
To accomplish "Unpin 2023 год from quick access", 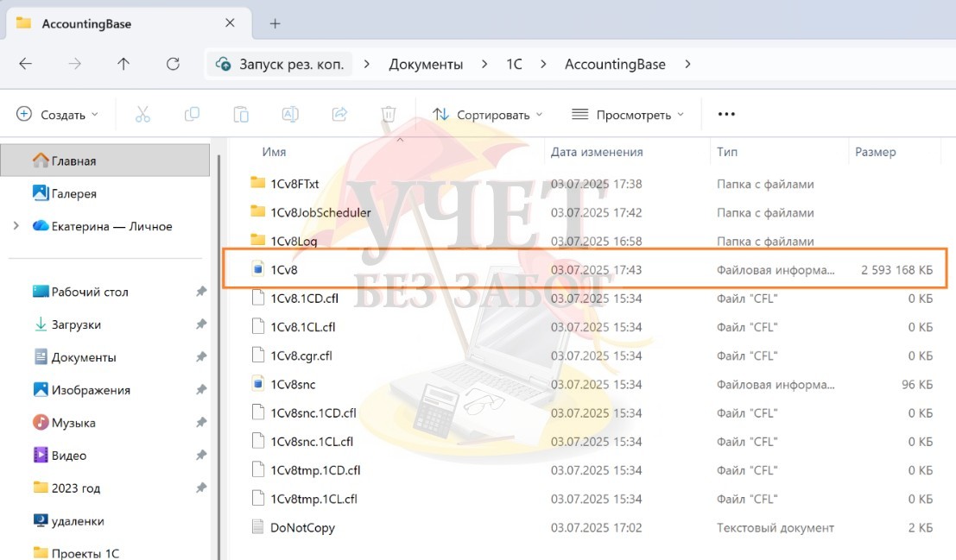I will pos(201,488).
